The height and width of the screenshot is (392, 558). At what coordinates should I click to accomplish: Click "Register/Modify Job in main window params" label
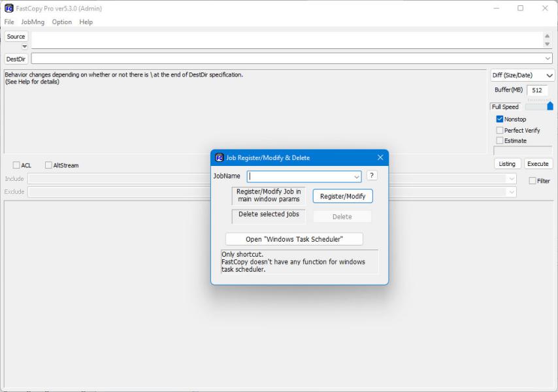point(269,195)
